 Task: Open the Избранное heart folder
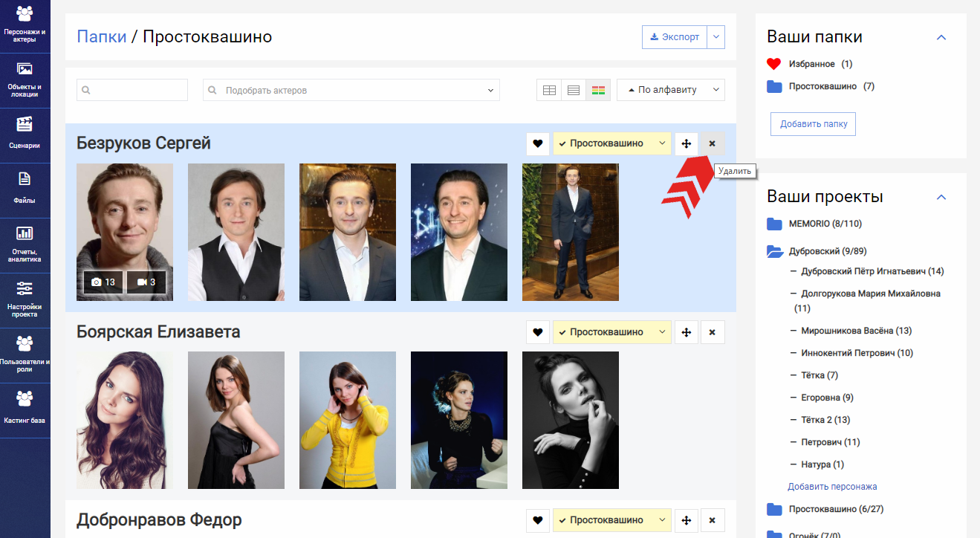click(810, 64)
